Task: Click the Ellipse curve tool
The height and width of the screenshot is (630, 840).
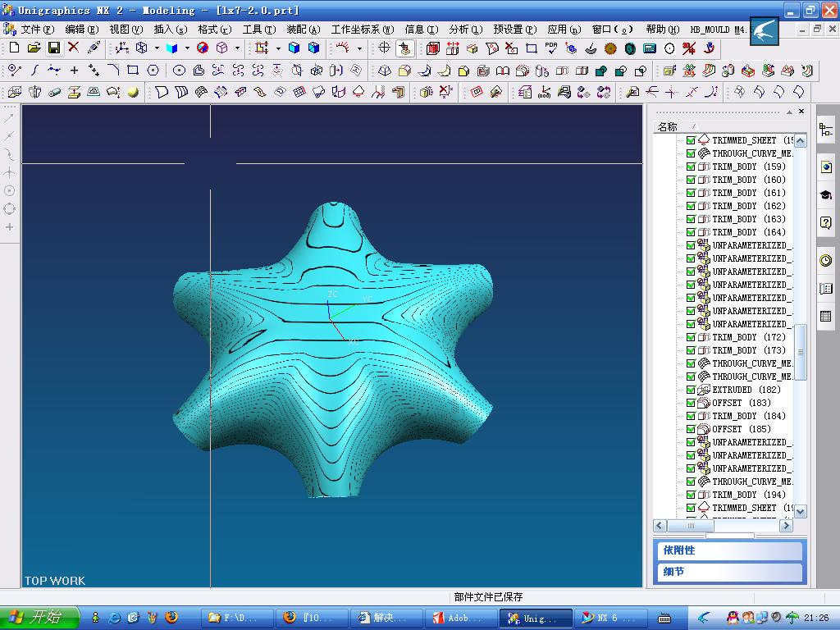Action: 179,71
